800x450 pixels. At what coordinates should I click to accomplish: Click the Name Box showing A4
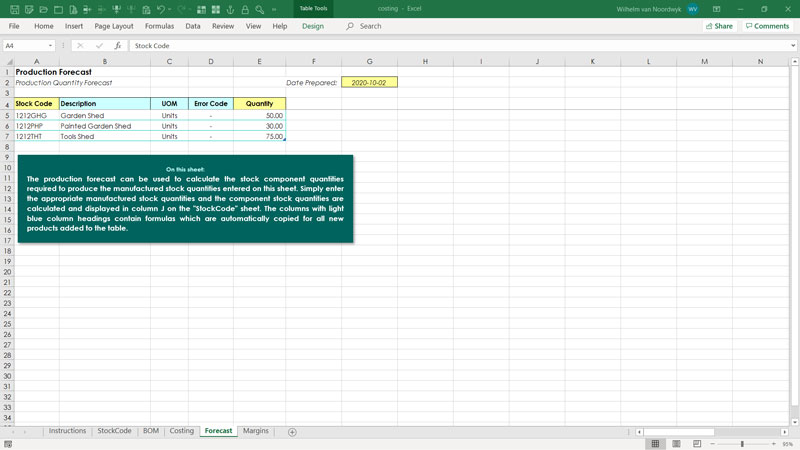coord(24,45)
